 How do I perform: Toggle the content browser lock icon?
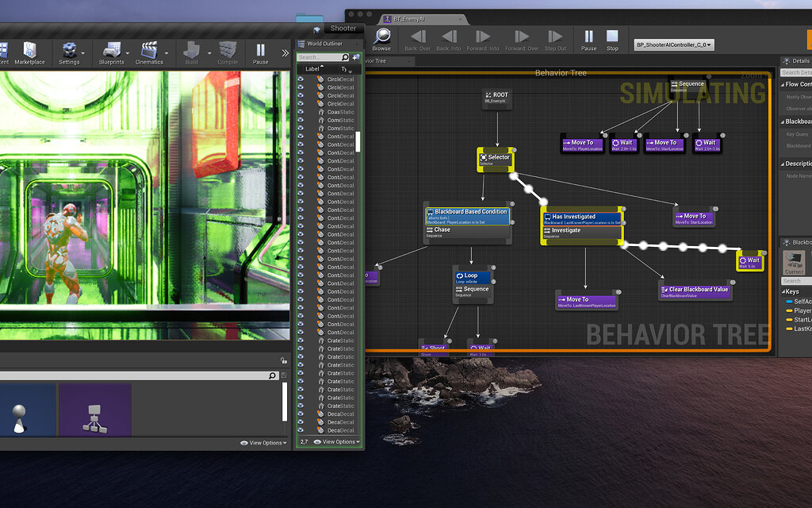tap(284, 360)
